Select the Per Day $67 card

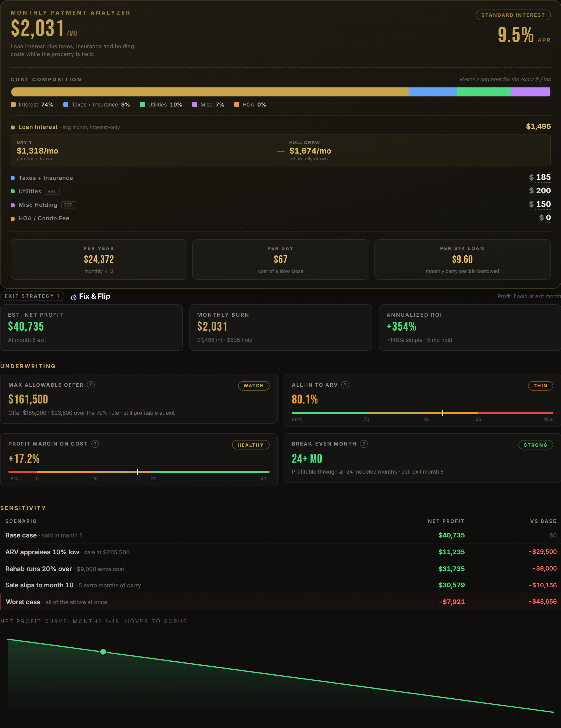point(281,259)
